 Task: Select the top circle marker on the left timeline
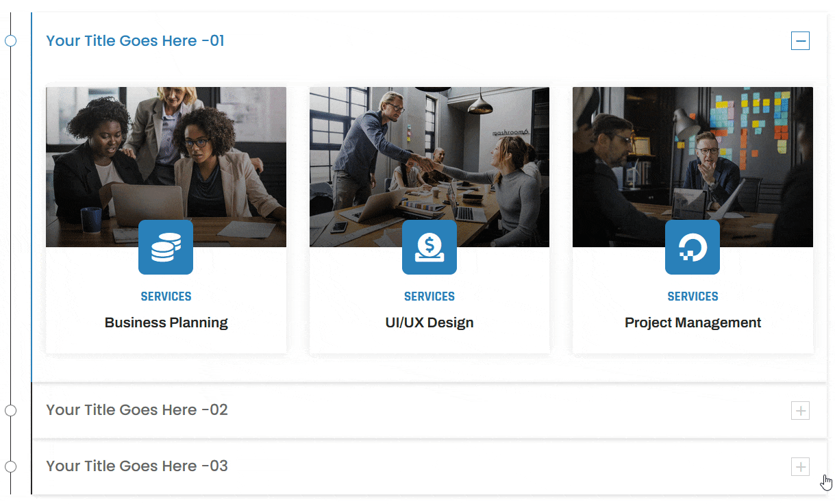(10, 40)
